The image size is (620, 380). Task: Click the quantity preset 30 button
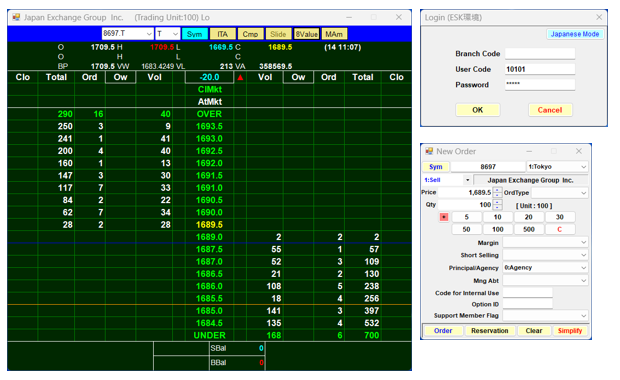click(x=560, y=217)
